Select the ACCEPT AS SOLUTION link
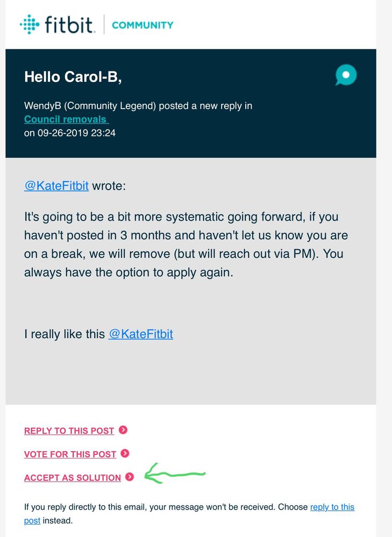Image resolution: width=392 pixels, height=537 pixels. point(72,478)
